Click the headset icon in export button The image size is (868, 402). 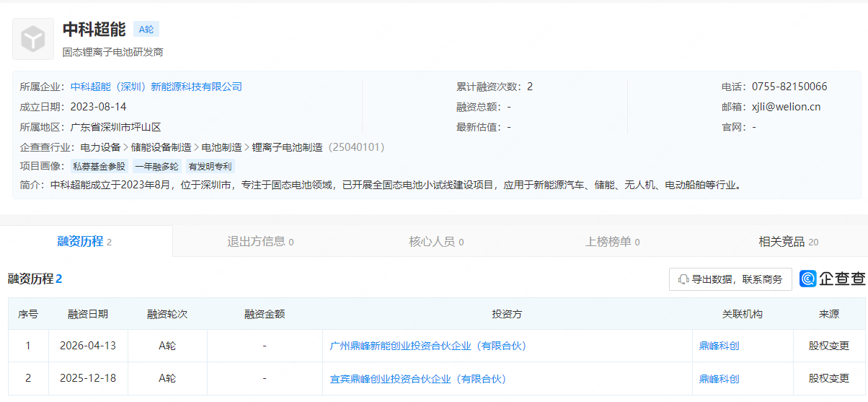click(x=683, y=279)
